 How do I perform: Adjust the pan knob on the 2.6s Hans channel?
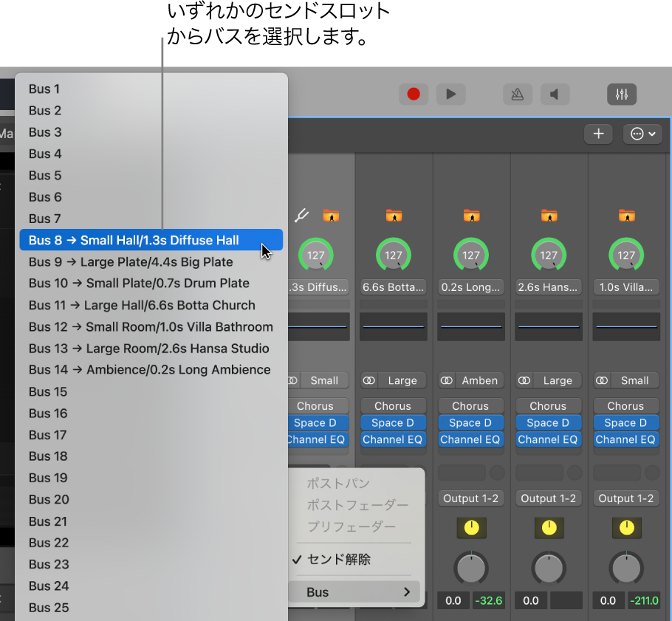click(x=549, y=568)
